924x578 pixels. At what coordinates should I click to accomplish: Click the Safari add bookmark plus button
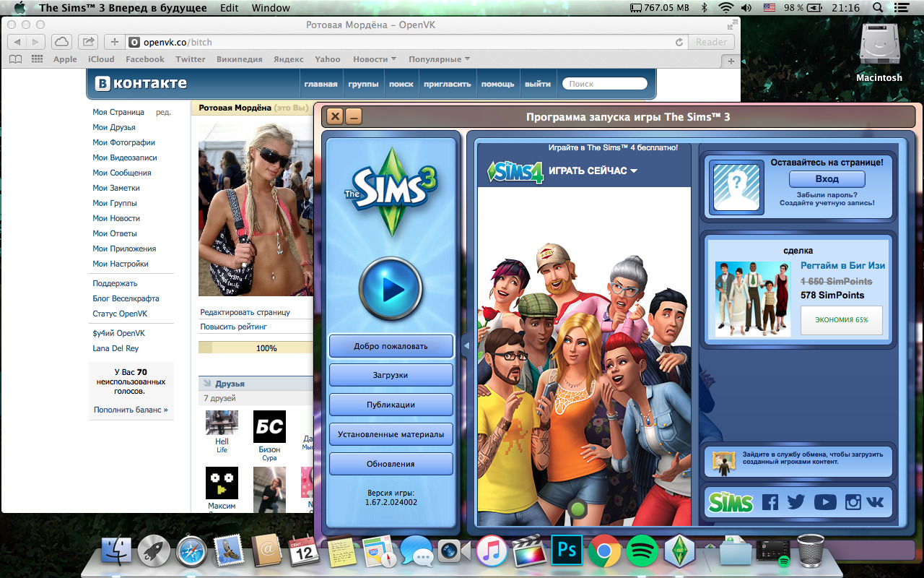pos(114,42)
